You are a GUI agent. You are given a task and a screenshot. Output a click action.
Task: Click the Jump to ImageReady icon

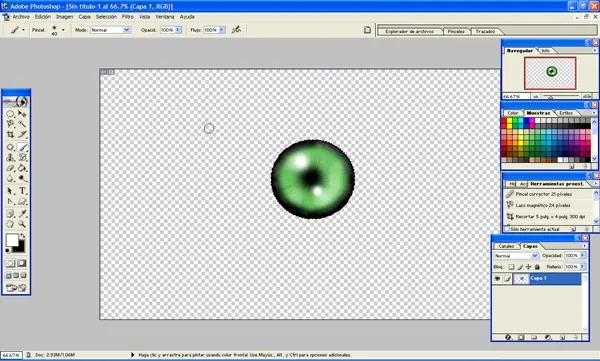(x=16, y=287)
